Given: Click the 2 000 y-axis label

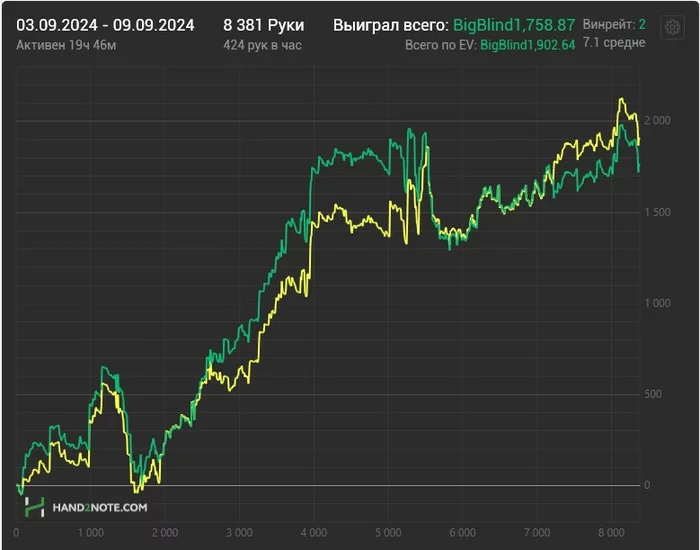Looking at the screenshot, I should click(x=657, y=121).
